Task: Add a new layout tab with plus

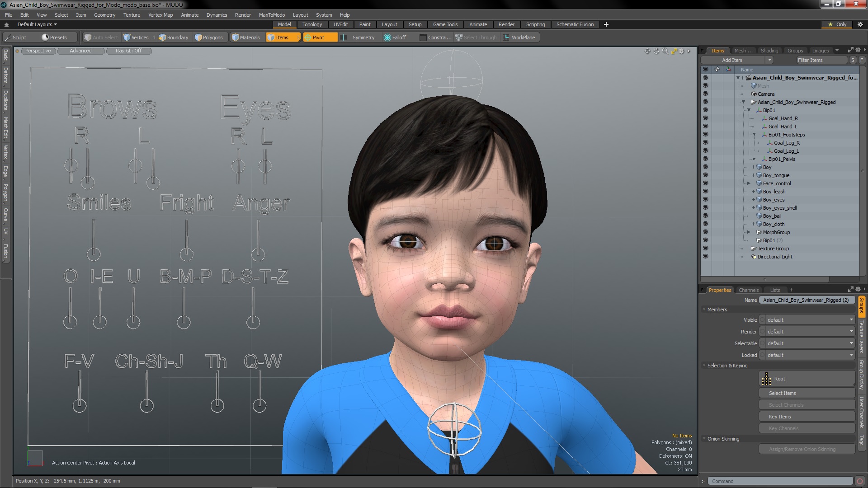Action: 606,24
